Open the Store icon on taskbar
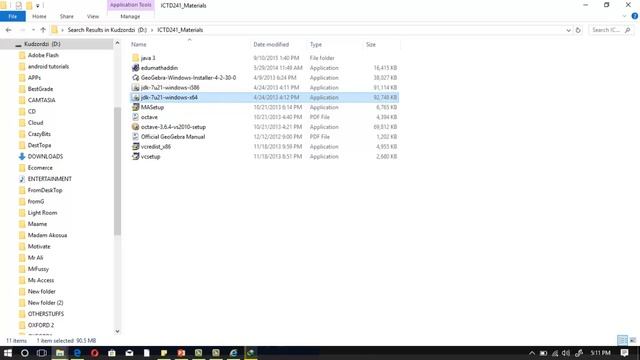Image resolution: width=640 pixels, height=360 pixels. tap(112, 353)
